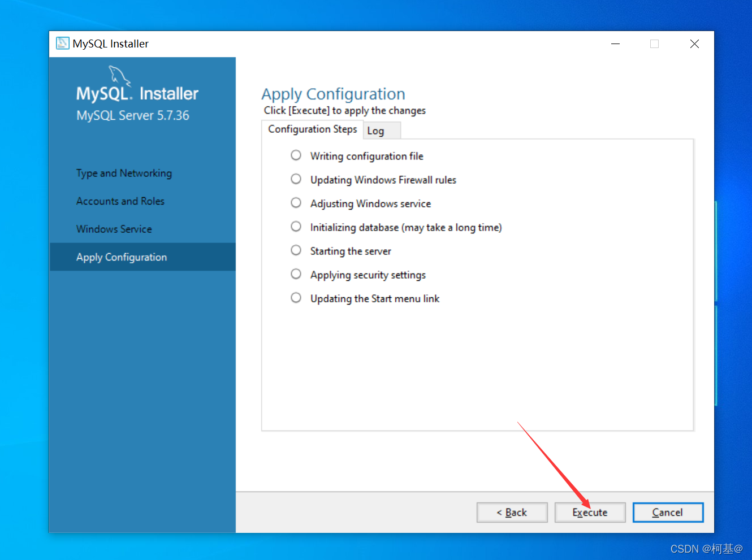Click the 'Writing configuration file' text
Screen dimensions: 752x560
pos(366,157)
